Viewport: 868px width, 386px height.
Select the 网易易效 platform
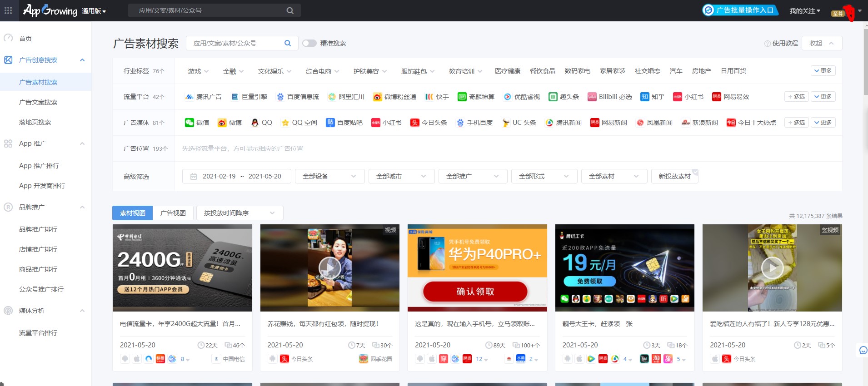pos(731,97)
